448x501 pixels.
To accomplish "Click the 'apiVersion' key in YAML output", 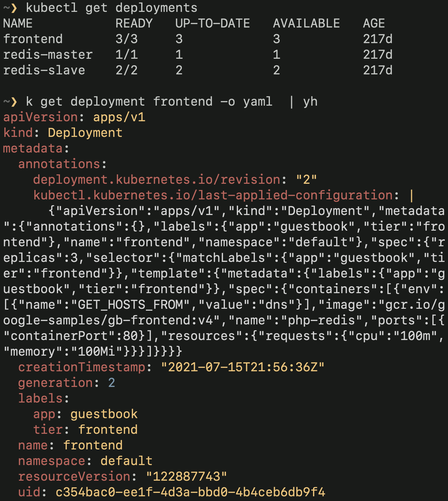I will [40, 117].
